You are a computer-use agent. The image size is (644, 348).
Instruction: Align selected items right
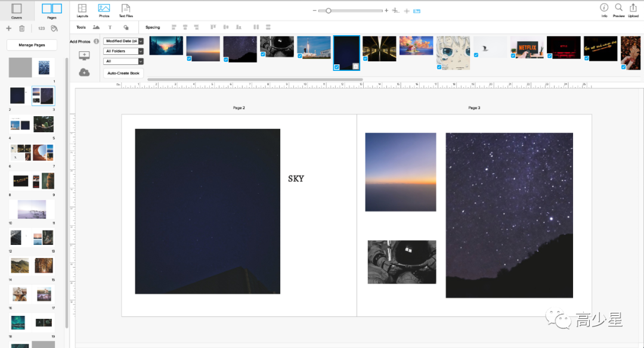pos(196,27)
